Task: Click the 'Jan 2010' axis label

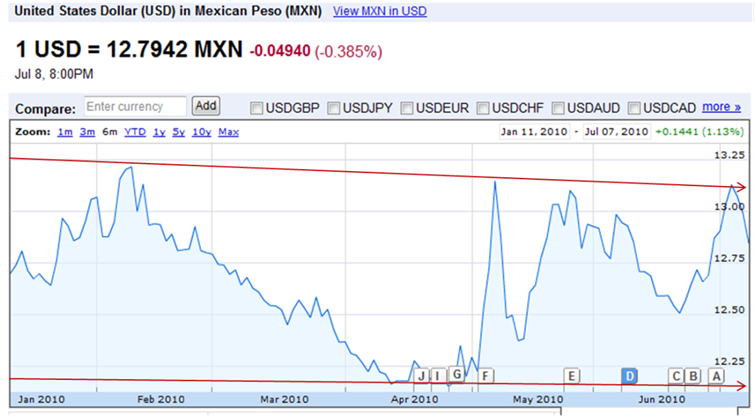Action: (x=41, y=399)
